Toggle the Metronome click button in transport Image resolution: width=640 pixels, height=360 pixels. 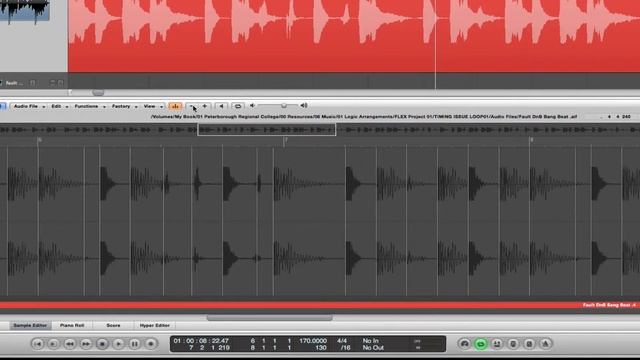(x=545, y=344)
